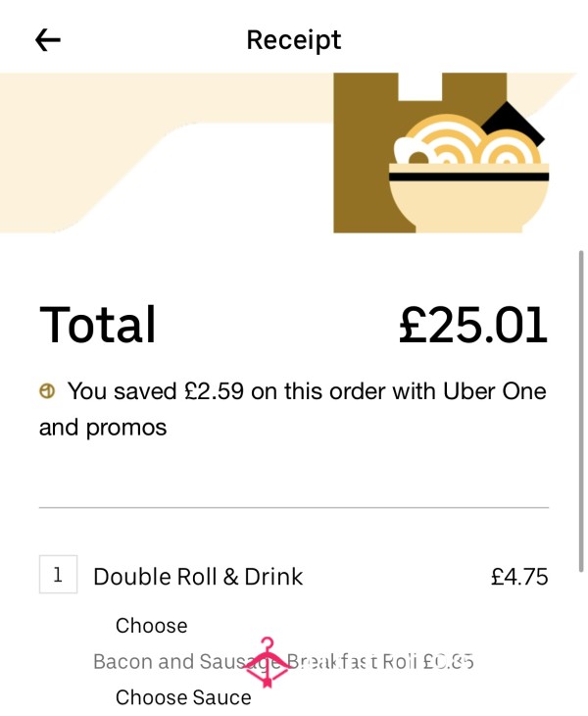Click the divider line above order items
This screenshot has width=588, height=716.
coord(294,507)
